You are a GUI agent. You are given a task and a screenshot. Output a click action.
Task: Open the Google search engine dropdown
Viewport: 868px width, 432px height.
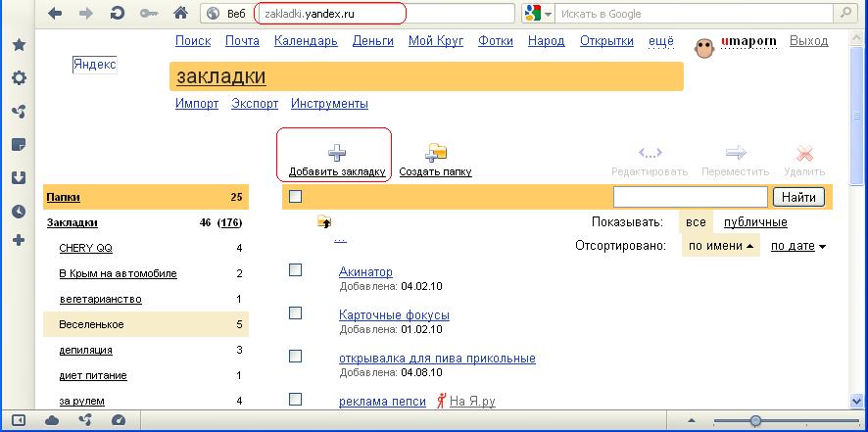548,15
